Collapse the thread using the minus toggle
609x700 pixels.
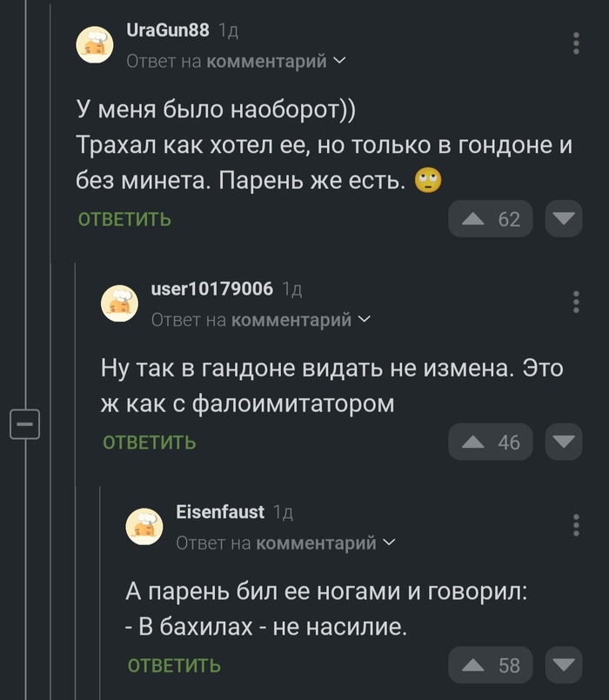click(x=24, y=424)
